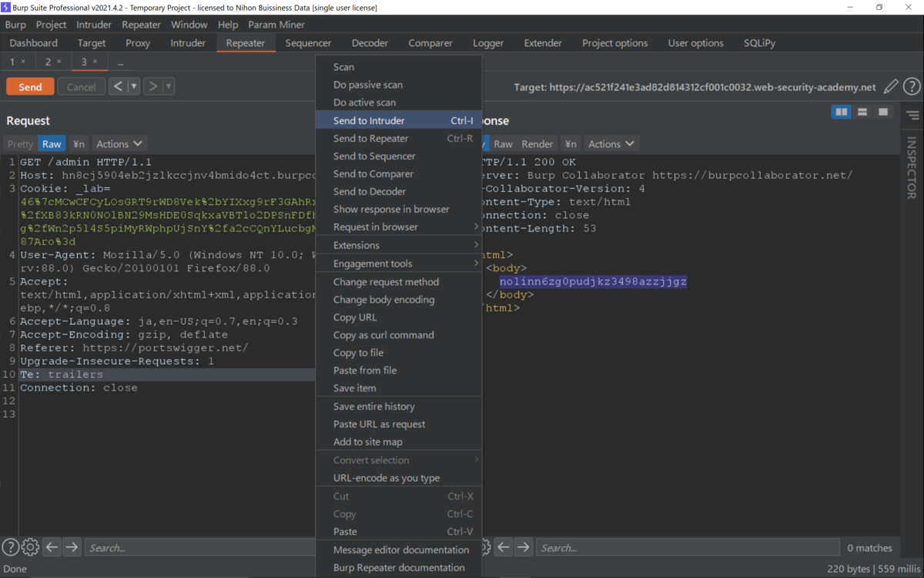
Task: Go to next response search match arrow
Action: click(x=524, y=547)
